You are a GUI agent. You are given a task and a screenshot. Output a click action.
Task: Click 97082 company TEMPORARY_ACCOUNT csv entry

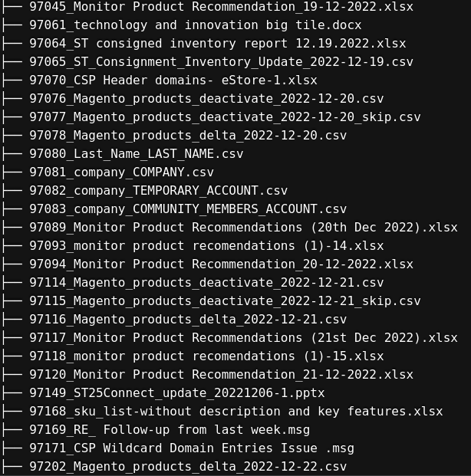[158, 190]
